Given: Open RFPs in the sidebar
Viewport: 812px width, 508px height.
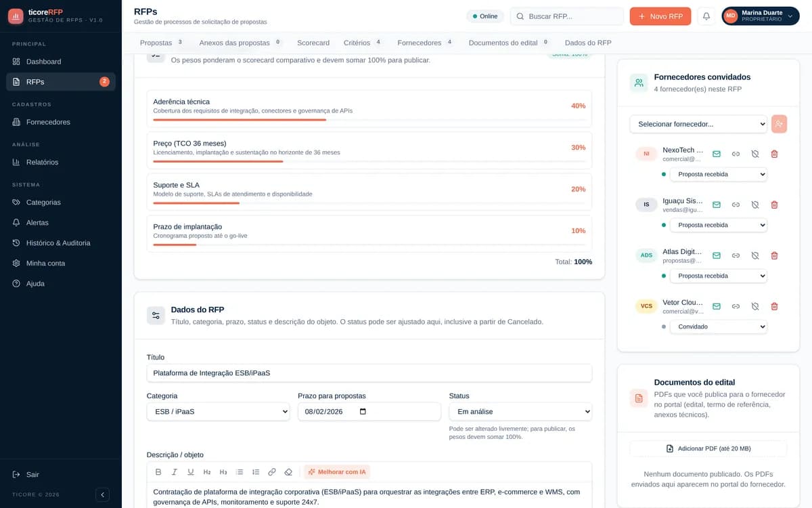Looking at the screenshot, I should coord(61,82).
